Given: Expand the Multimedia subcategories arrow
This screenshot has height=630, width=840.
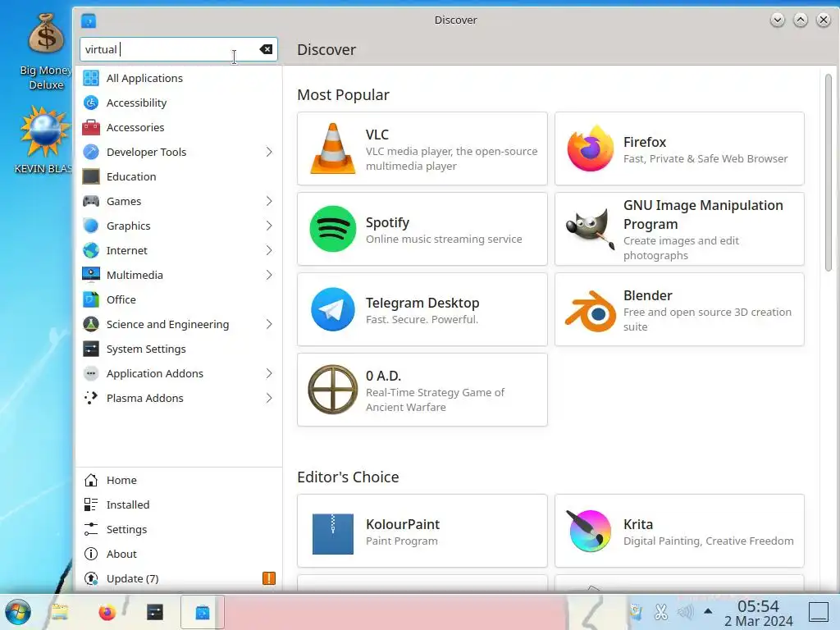Looking at the screenshot, I should click(x=269, y=275).
